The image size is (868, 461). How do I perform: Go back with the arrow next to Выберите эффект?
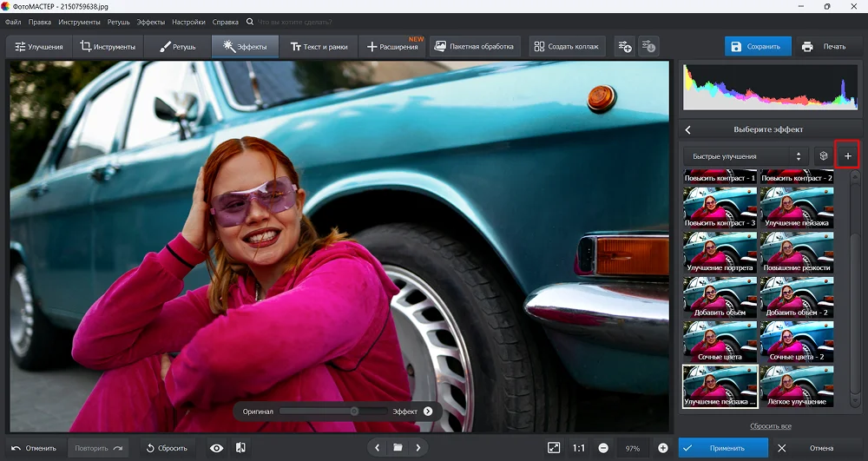[x=688, y=129]
